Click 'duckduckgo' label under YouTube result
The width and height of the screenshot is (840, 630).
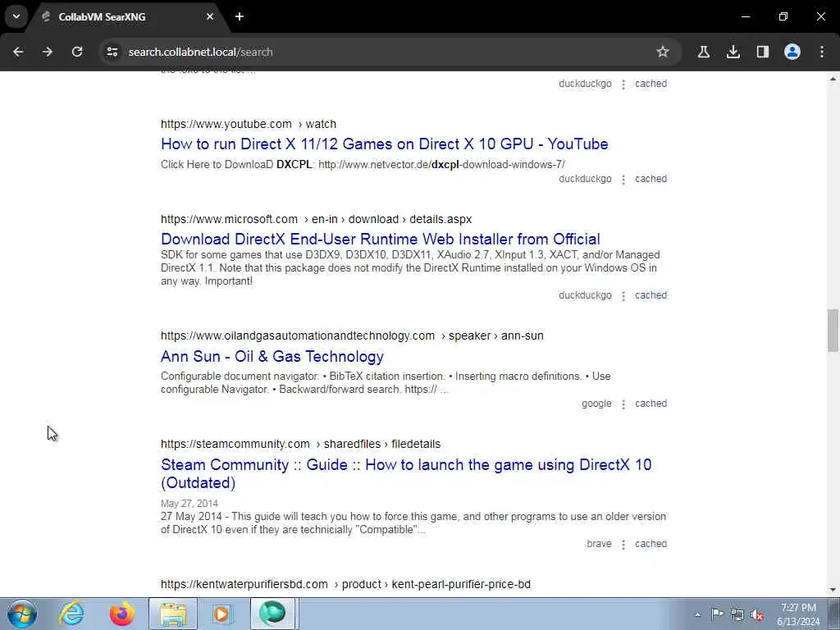(x=585, y=179)
